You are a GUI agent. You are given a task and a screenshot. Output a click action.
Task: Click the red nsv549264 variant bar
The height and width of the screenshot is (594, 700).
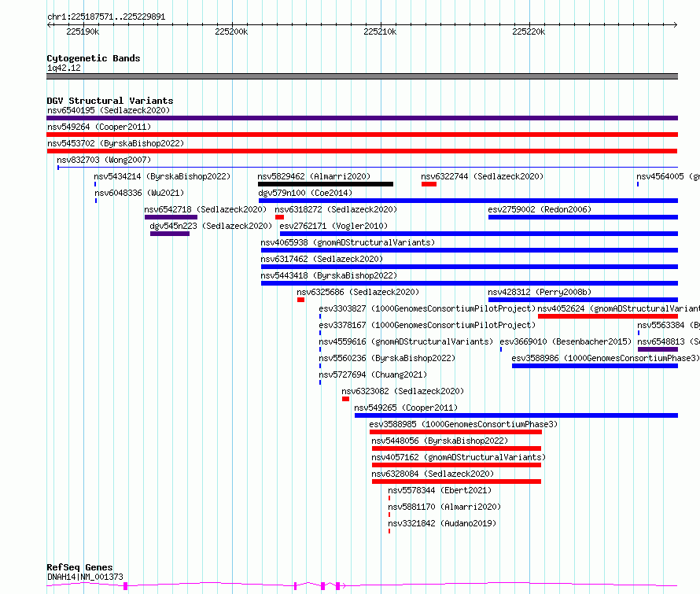(362, 135)
